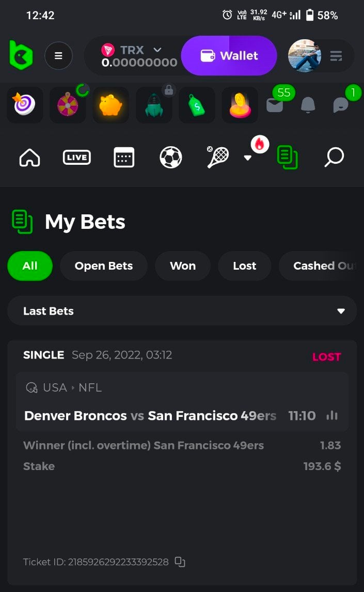364x592 pixels.
Task: Click the Wallet button
Action: pyautogui.click(x=229, y=56)
